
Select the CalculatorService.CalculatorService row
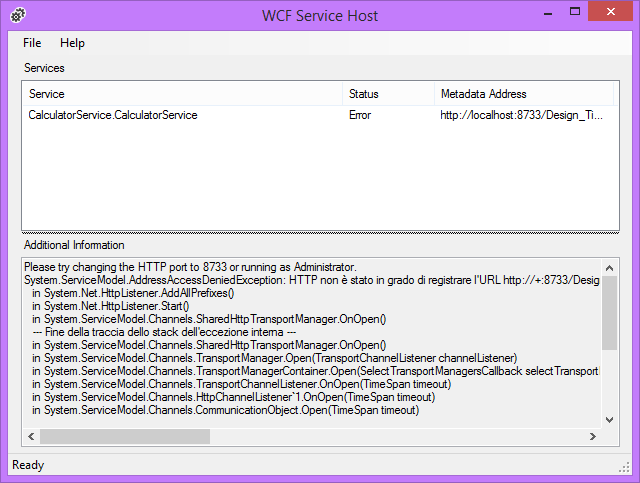click(x=113, y=115)
